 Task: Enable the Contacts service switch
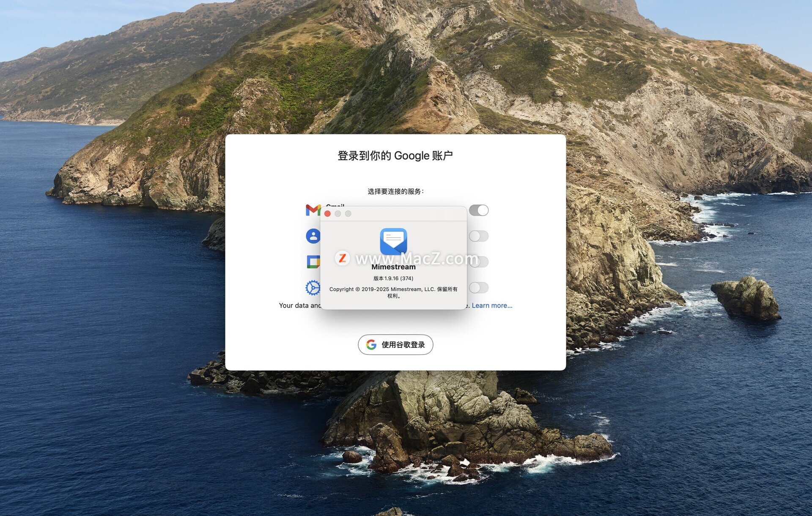pyautogui.click(x=479, y=236)
